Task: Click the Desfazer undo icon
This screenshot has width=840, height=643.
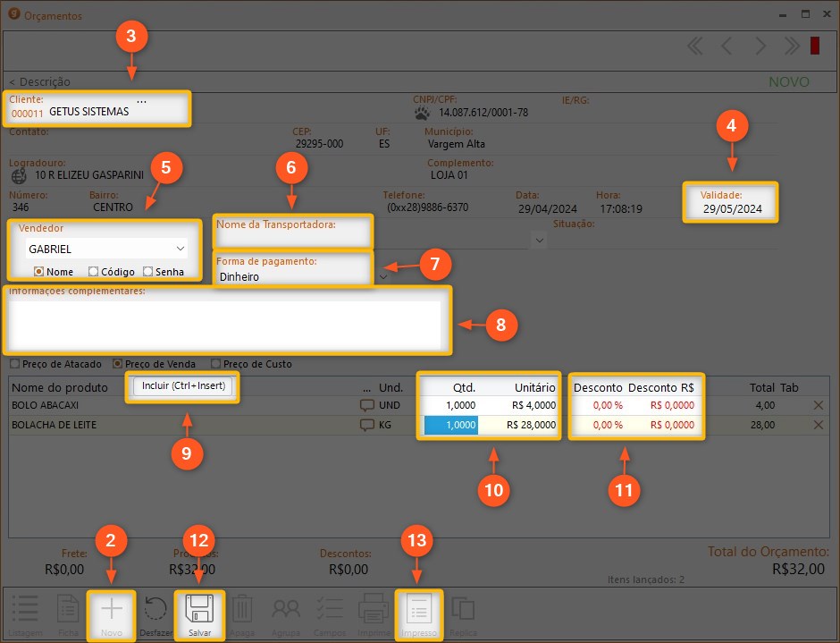Action: coord(155,611)
